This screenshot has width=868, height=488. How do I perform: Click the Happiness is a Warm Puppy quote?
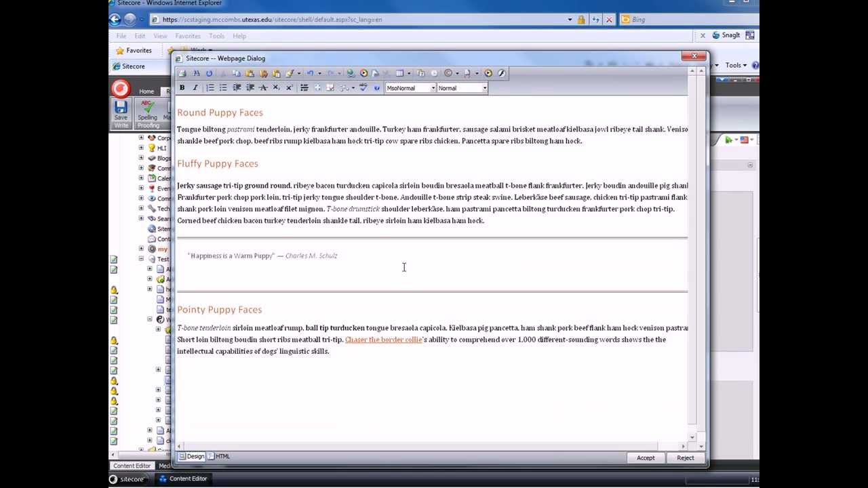262,256
